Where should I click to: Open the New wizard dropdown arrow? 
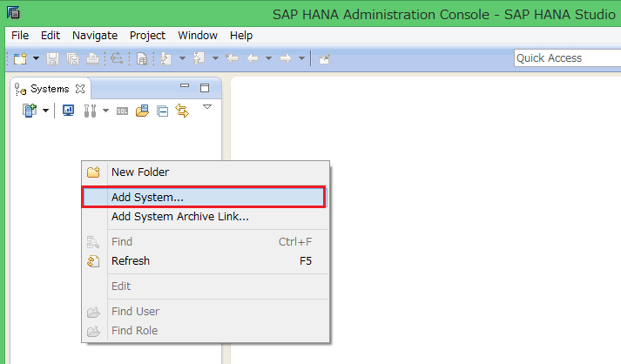[x=36, y=58]
